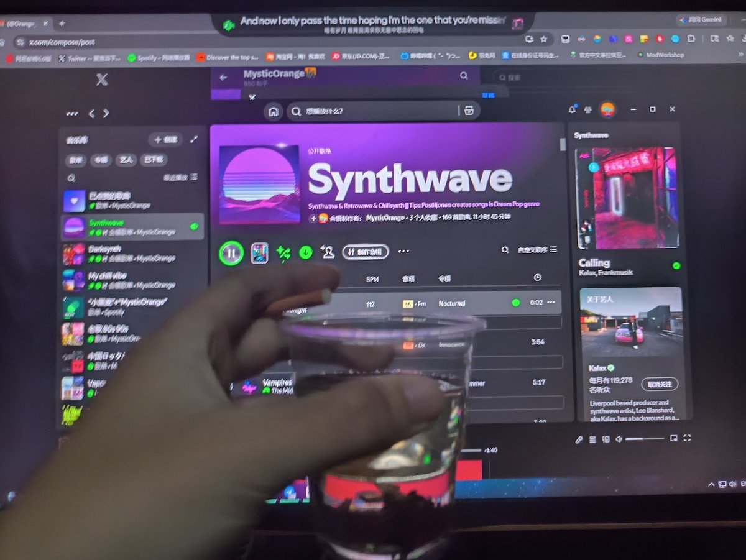Open the browse icon in Spotify search bar

pyautogui.click(x=469, y=111)
